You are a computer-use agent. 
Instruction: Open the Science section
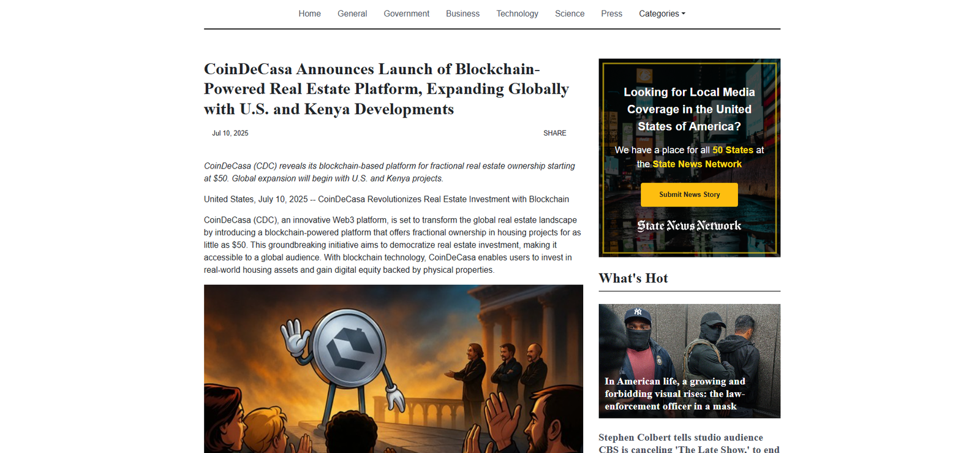coord(569,13)
